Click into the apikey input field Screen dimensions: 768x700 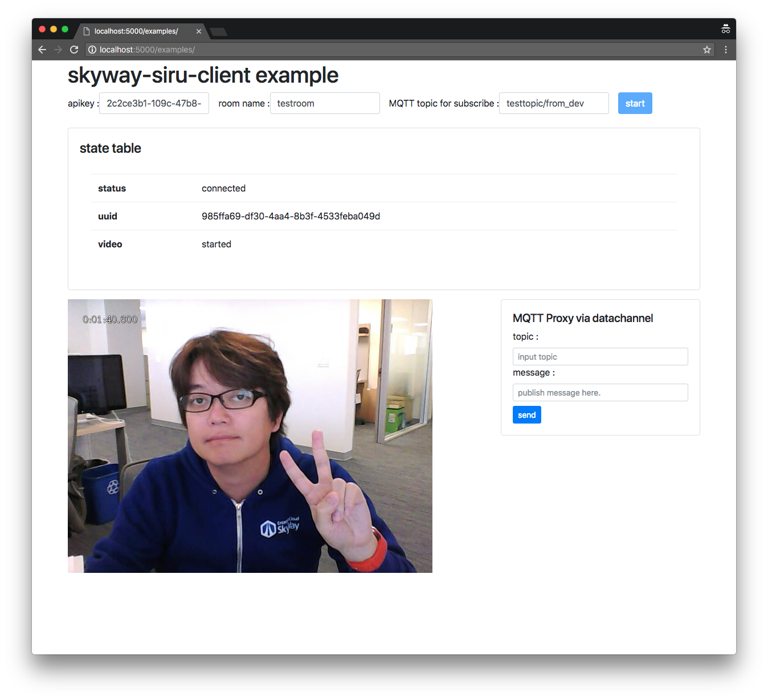(x=154, y=103)
